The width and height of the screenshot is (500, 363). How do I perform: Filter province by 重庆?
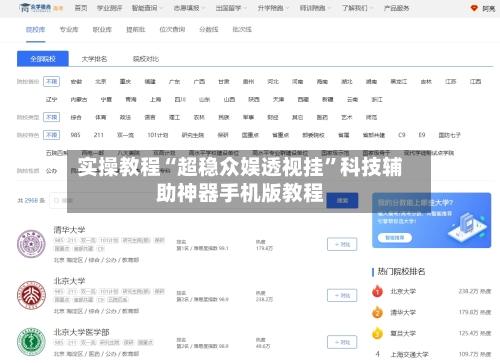click(x=125, y=81)
